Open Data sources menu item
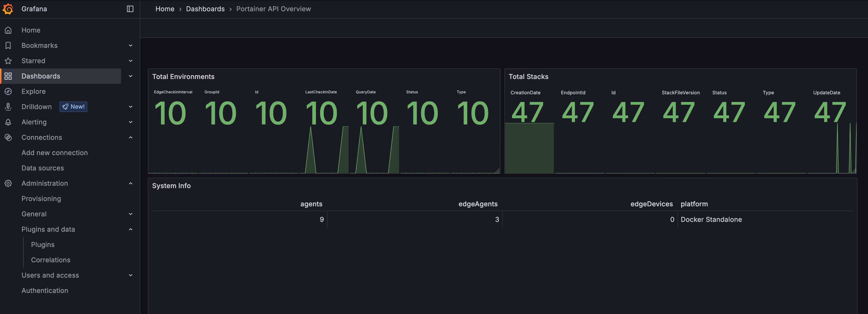The width and height of the screenshot is (868, 314). pyautogui.click(x=43, y=168)
